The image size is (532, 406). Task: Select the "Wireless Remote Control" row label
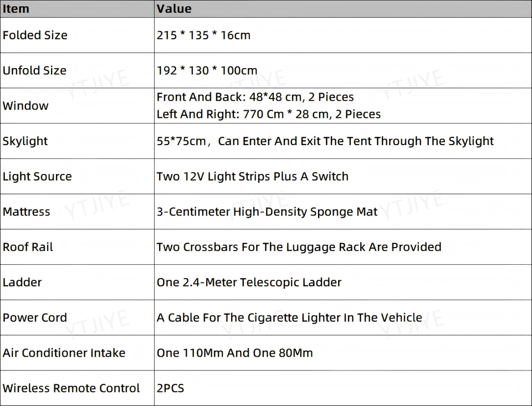71,388
